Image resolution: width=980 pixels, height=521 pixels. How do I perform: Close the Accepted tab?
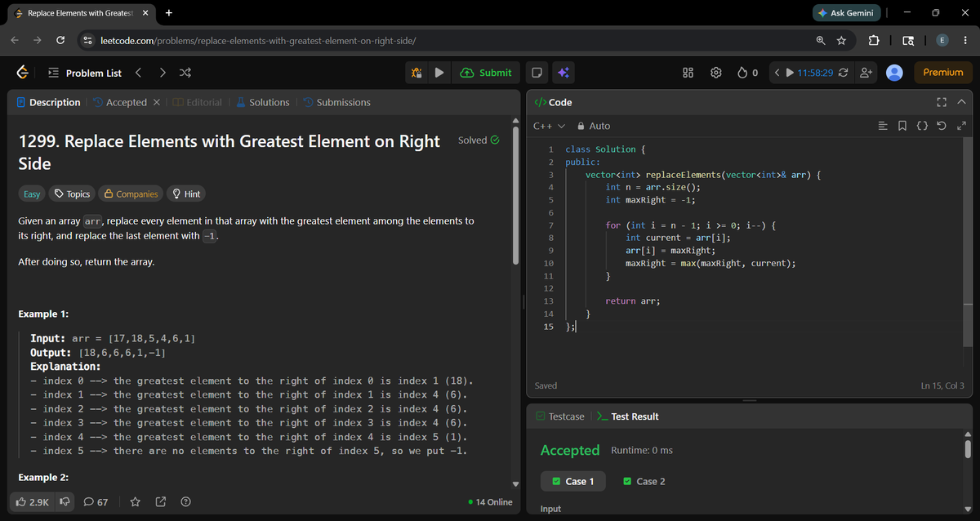click(x=156, y=102)
